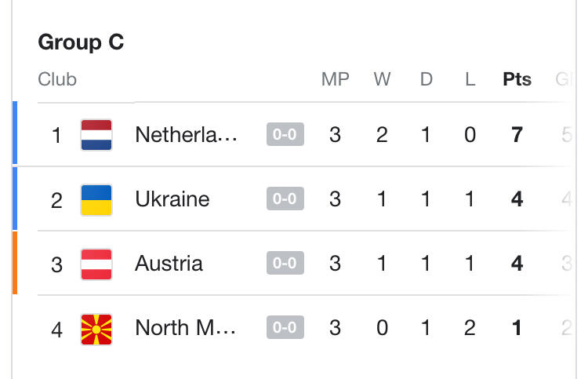
Task: Click the Austria flag icon
Action: (96, 264)
